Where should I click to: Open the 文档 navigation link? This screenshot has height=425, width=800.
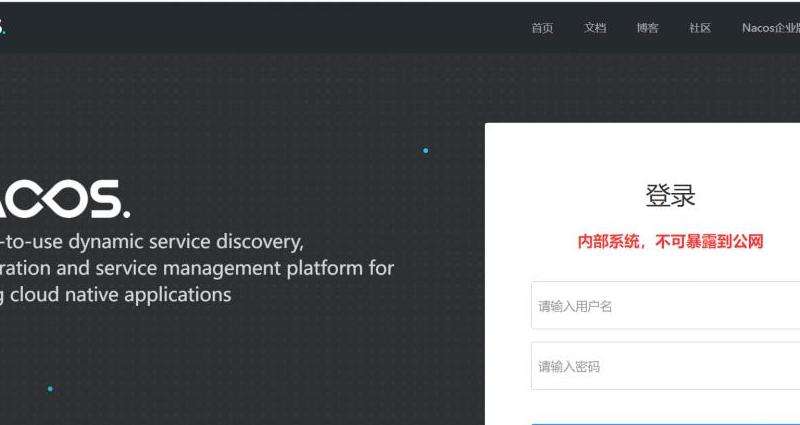click(x=595, y=29)
